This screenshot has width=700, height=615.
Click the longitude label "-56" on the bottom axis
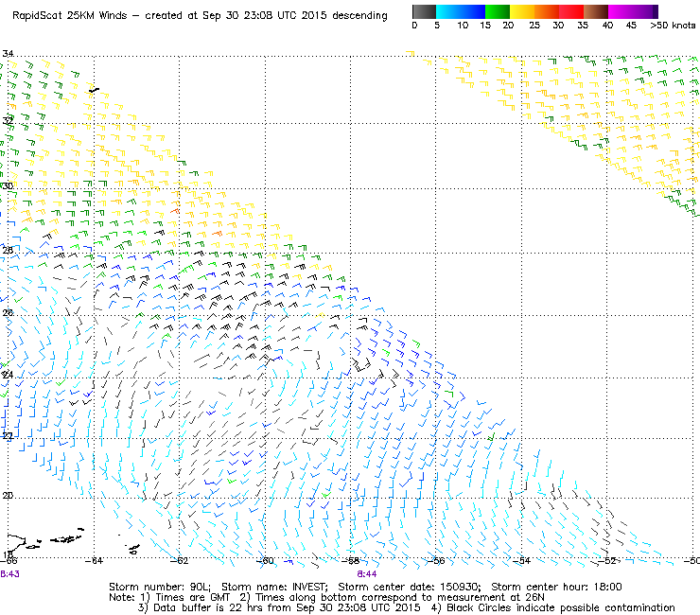[x=436, y=561]
